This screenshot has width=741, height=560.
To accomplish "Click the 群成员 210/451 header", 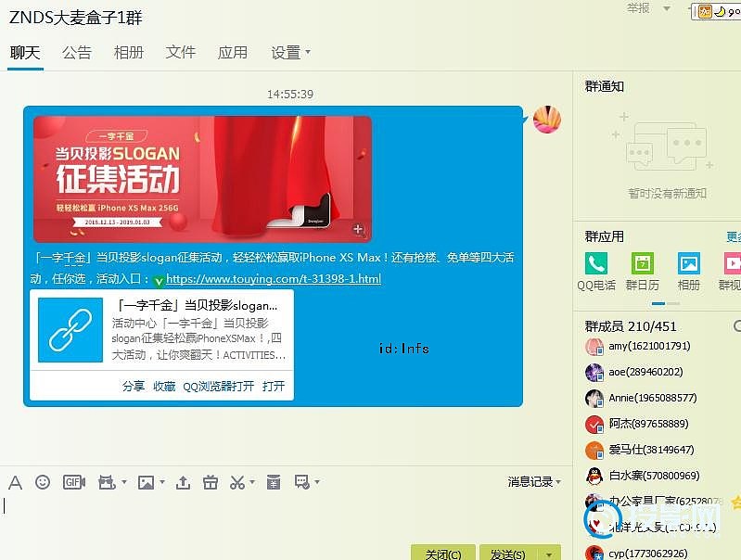I will click(631, 326).
